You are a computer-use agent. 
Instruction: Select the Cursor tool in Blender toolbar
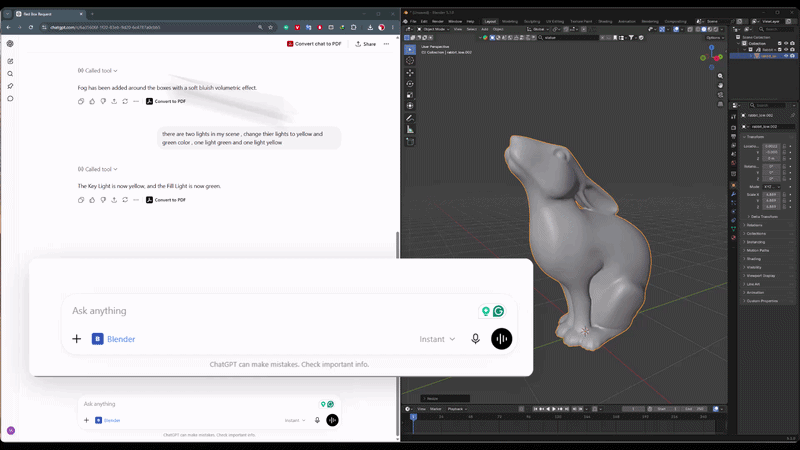(x=410, y=61)
